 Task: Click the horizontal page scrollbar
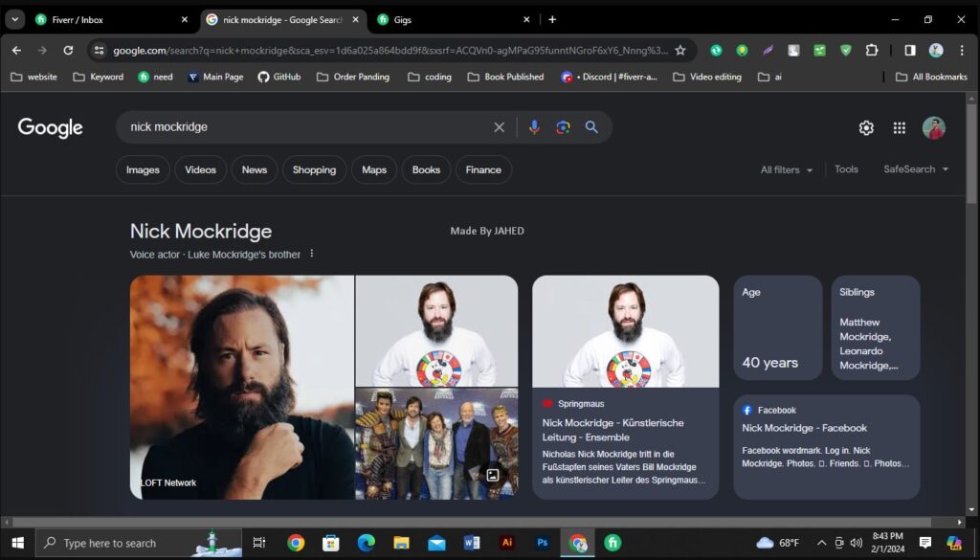tap(472, 522)
